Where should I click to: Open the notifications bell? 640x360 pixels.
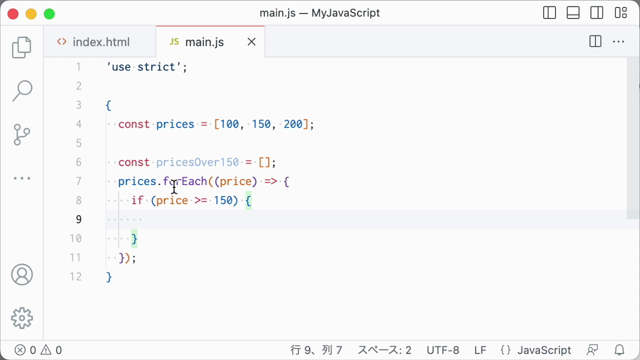[x=619, y=350]
